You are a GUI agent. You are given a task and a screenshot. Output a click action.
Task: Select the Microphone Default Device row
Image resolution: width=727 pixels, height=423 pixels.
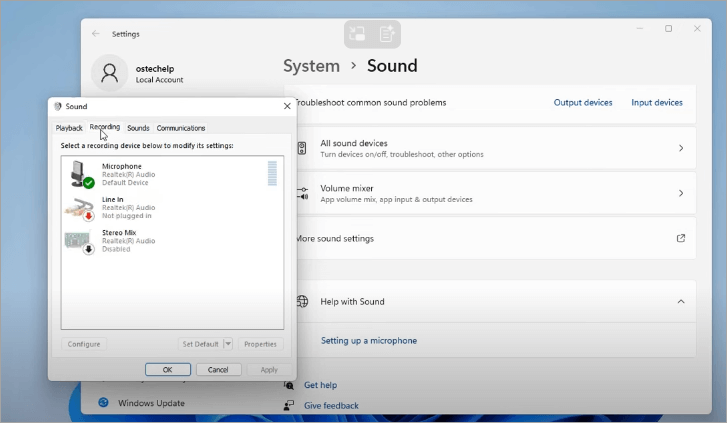[172, 174]
